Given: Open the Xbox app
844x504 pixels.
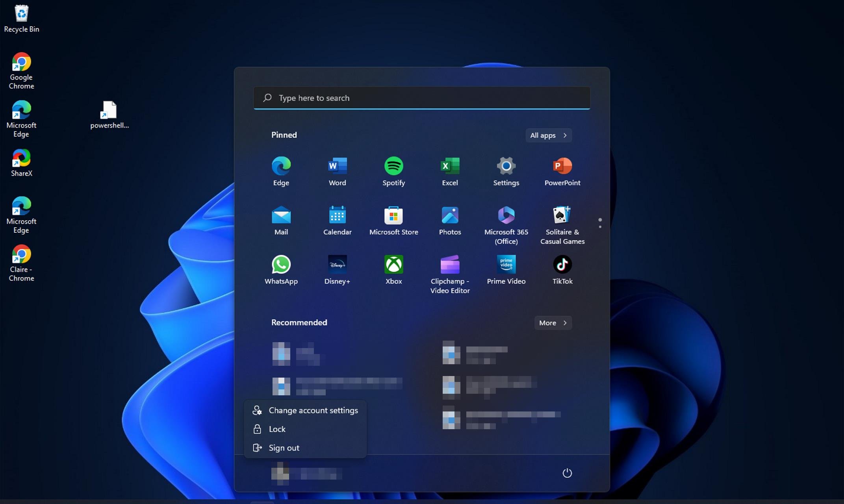Looking at the screenshot, I should [393, 270].
